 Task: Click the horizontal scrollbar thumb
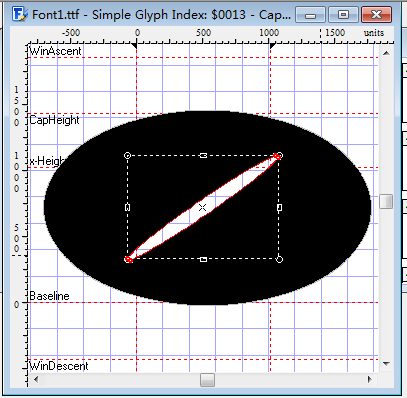tap(207, 379)
